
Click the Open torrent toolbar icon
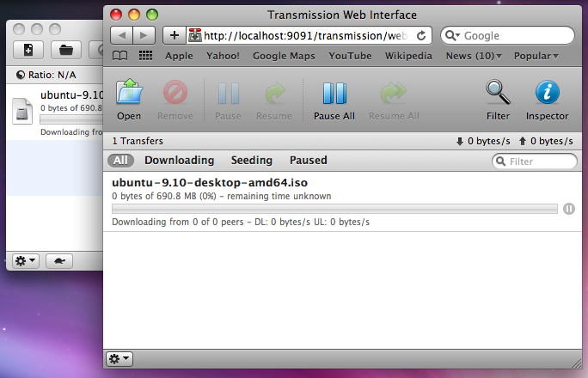129,92
